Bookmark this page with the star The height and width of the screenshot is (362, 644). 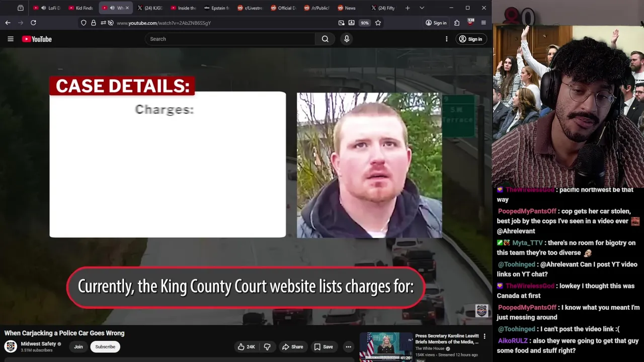click(378, 23)
